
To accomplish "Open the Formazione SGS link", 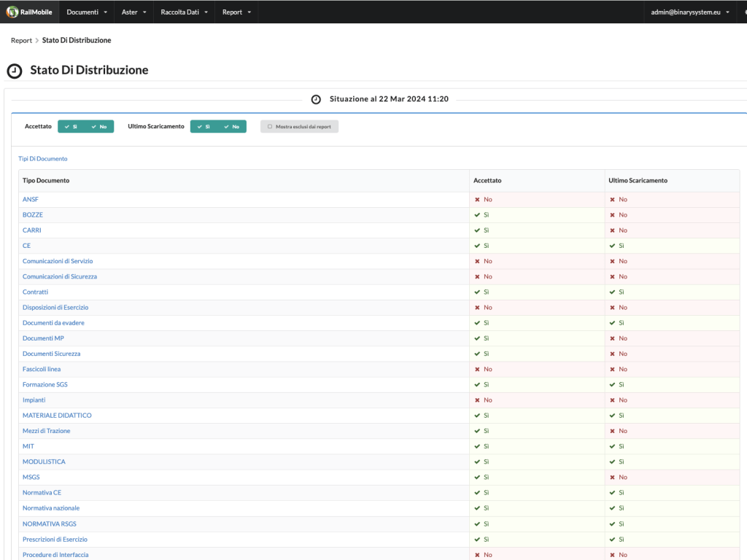I will click(45, 384).
